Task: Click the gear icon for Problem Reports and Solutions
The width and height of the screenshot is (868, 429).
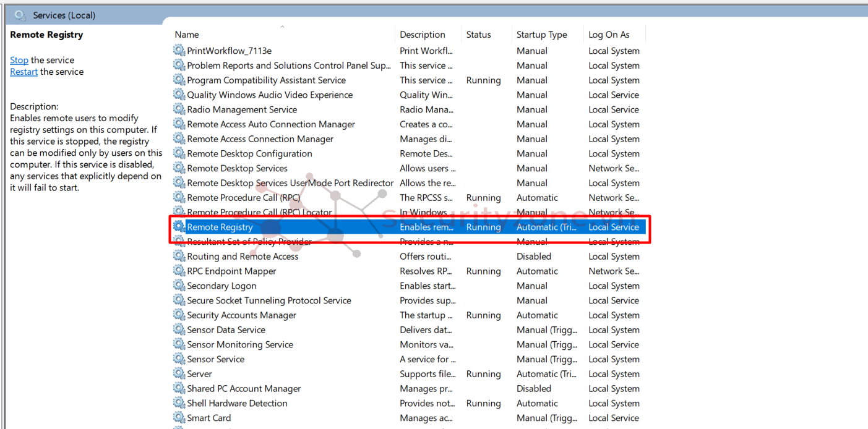Action: 179,65
